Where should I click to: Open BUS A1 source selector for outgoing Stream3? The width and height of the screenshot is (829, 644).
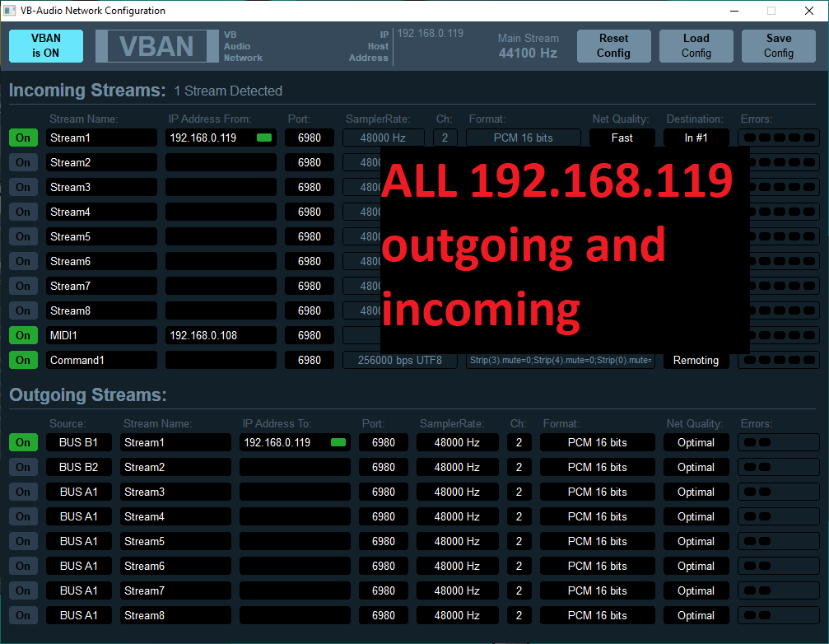point(79,492)
